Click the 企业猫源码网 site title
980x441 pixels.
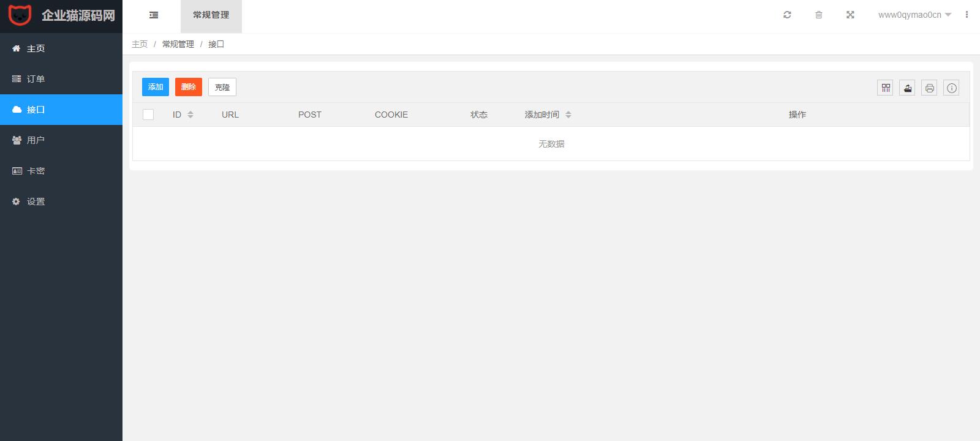point(78,15)
